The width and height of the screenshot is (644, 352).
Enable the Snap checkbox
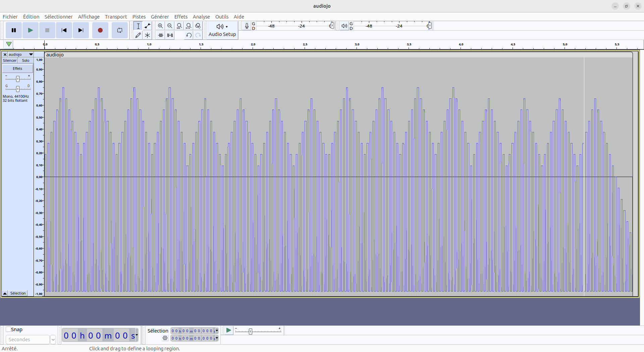point(9,329)
